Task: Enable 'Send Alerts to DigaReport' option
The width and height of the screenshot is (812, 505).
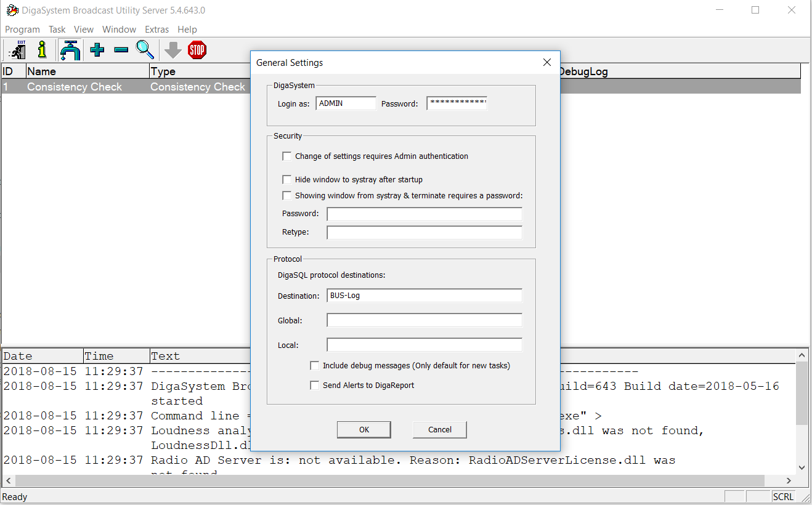Action: [x=315, y=386]
